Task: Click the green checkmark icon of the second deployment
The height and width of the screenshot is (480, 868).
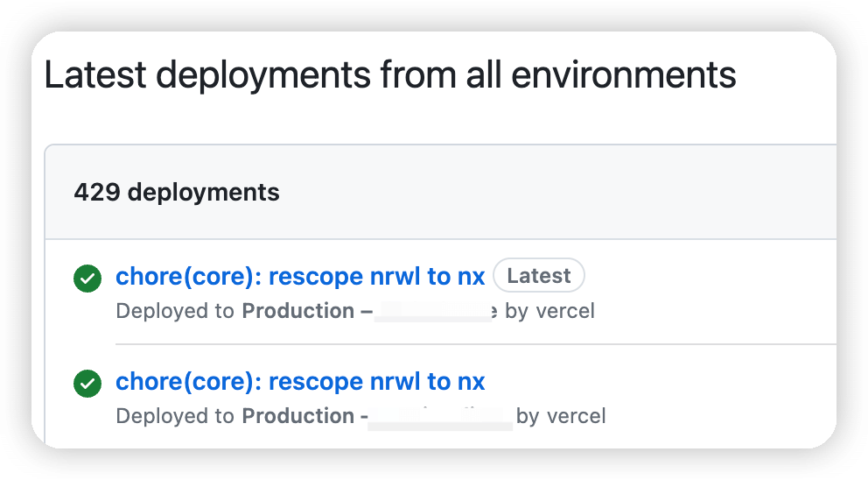Action: pos(87,384)
